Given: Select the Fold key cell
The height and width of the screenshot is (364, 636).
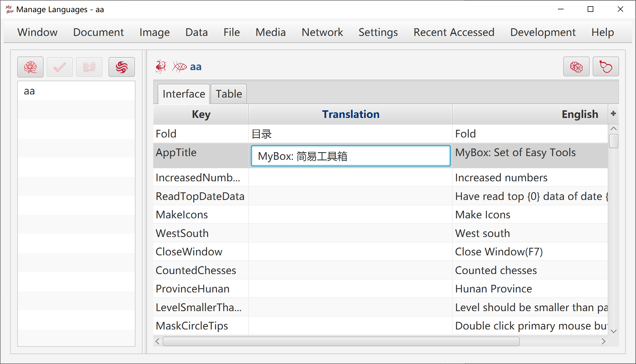Looking at the screenshot, I should coord(201,134).
